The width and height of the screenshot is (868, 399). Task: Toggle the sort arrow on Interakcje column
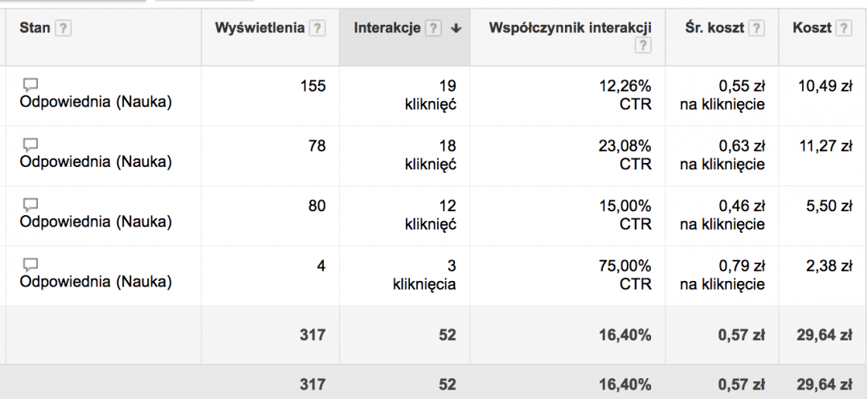click(x=457, y=29)
